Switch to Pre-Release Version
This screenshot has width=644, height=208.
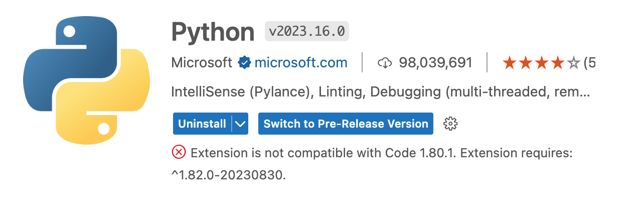point(346,124)
